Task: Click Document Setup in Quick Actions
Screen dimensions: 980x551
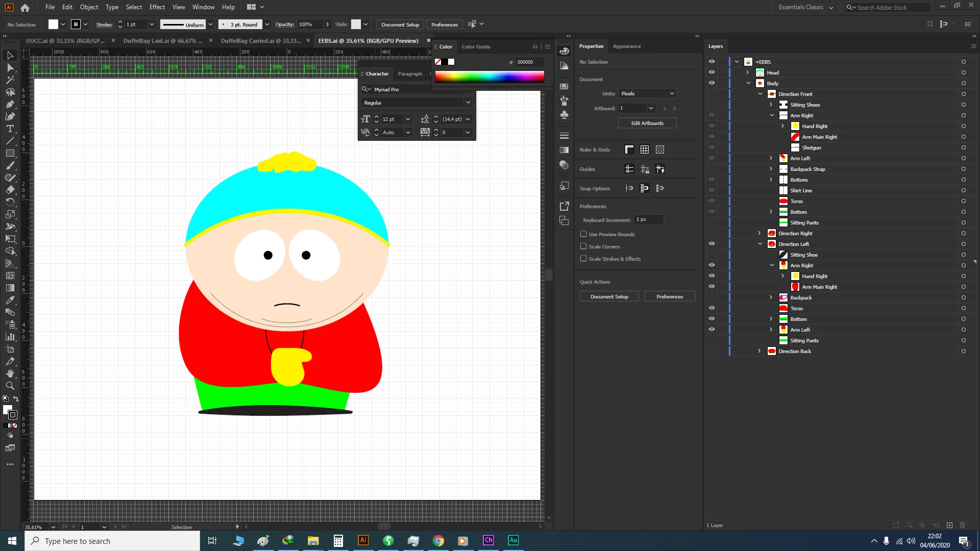Action: click(609, 296)
